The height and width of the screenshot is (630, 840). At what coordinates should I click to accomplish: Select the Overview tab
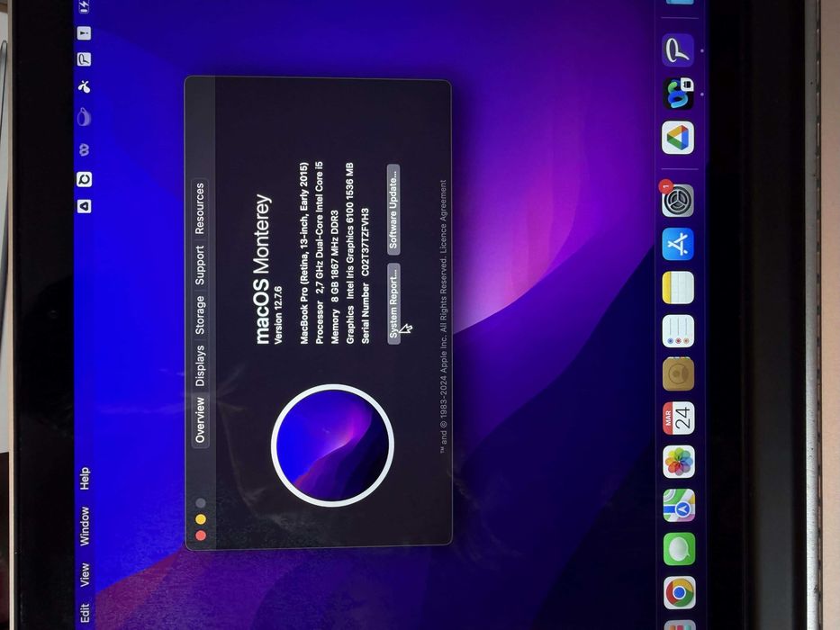click(200, 419)
